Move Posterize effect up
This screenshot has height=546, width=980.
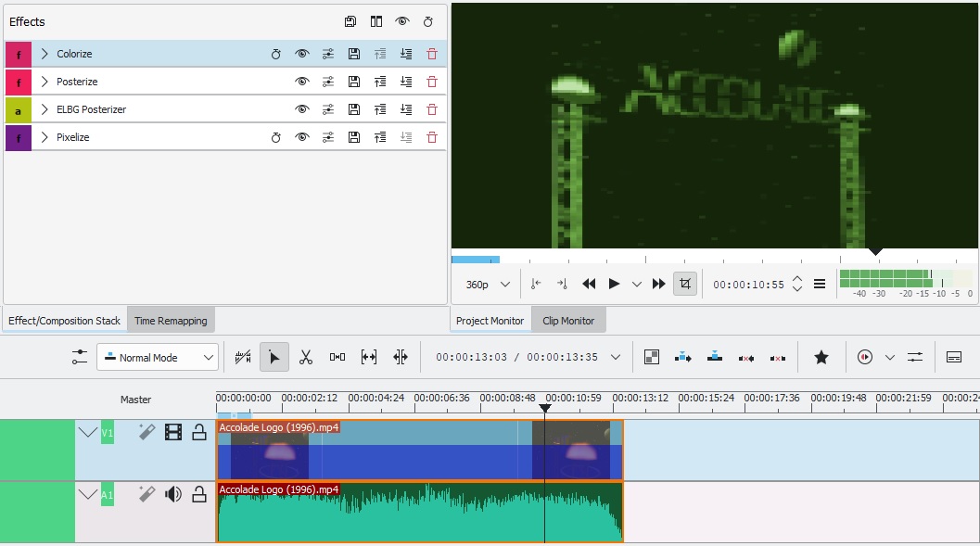click(x=380, y=82)
